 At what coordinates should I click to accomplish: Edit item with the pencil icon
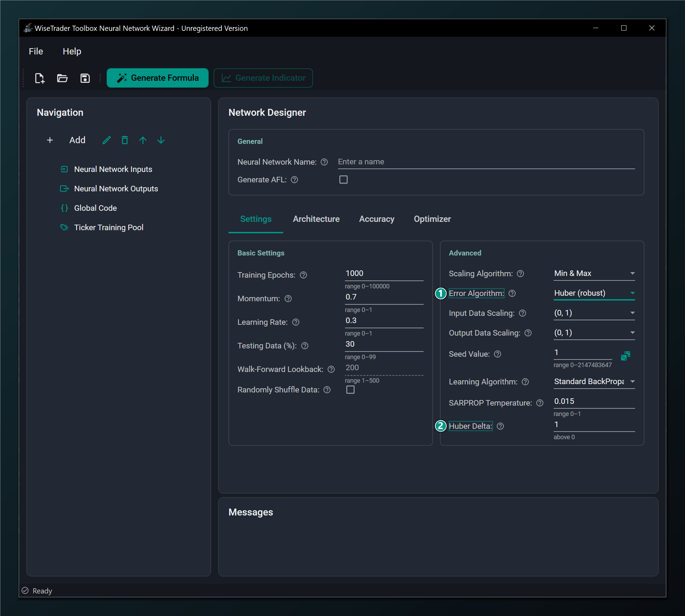107,140
